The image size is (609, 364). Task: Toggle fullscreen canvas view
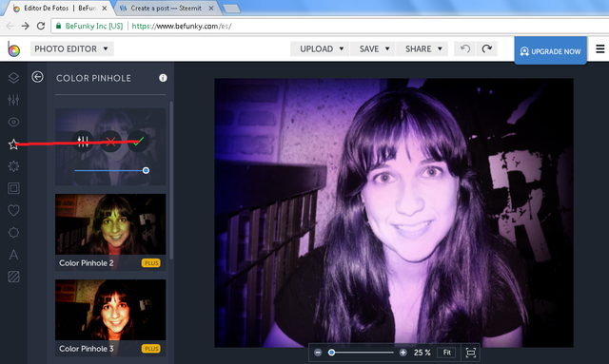471,353
